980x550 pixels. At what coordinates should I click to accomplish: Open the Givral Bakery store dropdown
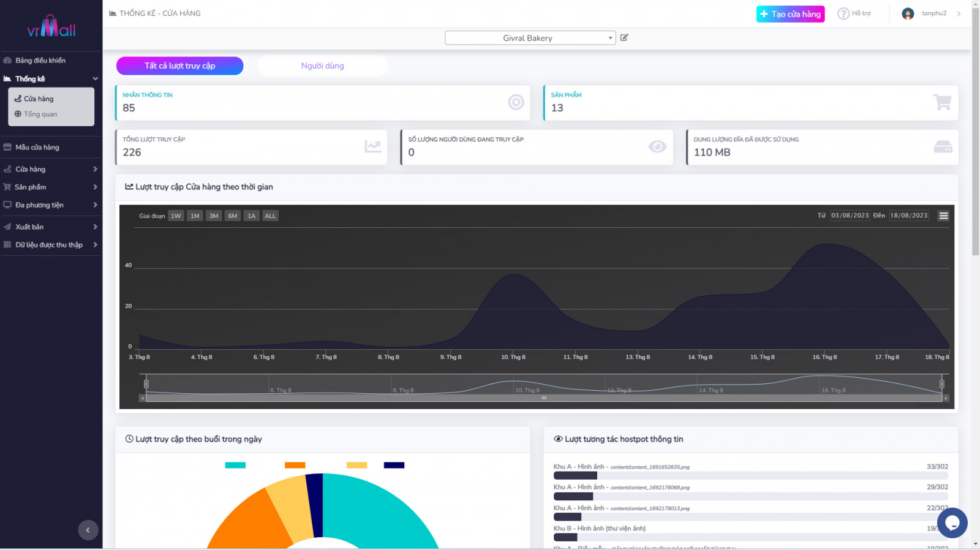(530, 38)
